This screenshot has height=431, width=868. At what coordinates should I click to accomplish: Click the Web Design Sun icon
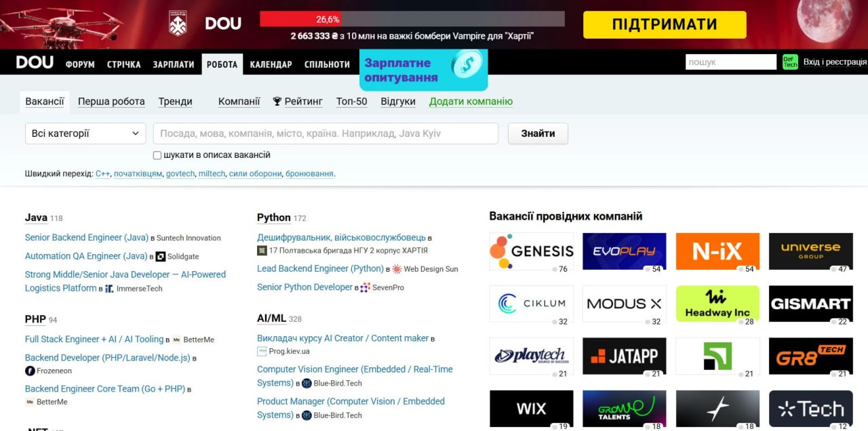[x=397, y=269]
